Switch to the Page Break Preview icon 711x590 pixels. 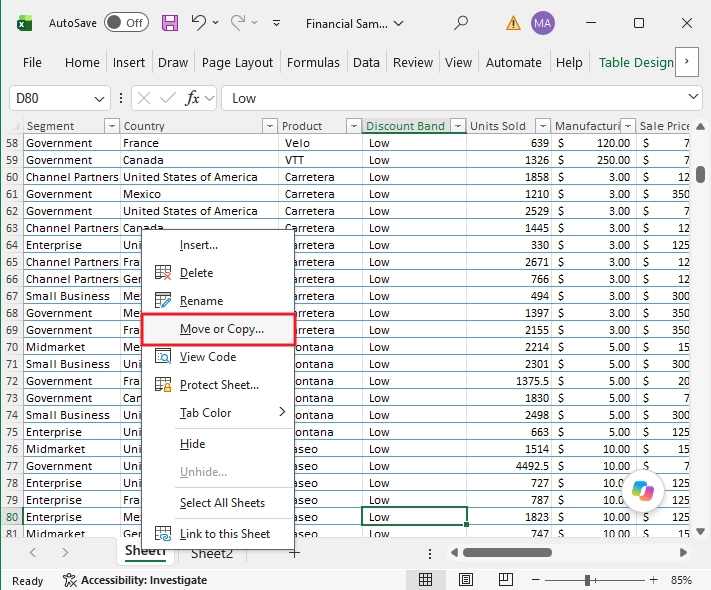click(506, 580)
